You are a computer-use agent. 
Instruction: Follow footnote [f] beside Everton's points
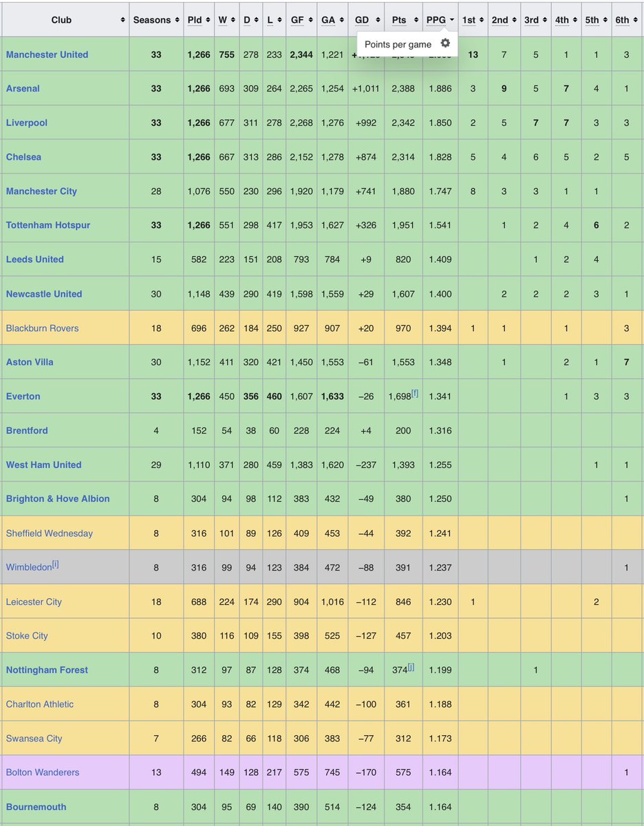tap(415, 394)
